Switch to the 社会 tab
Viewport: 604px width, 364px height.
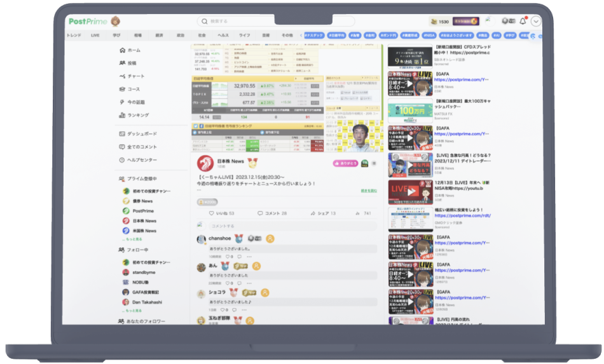[x=202, y=35]
